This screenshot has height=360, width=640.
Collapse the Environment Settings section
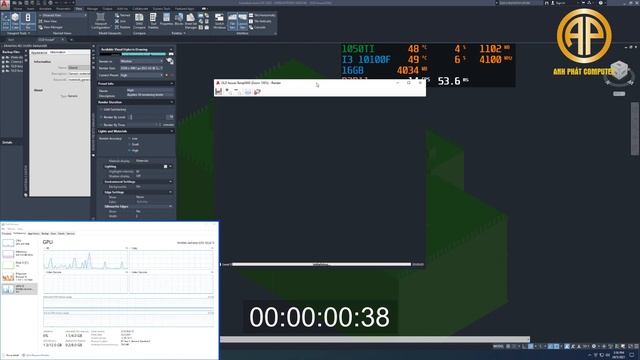point(170,182)
